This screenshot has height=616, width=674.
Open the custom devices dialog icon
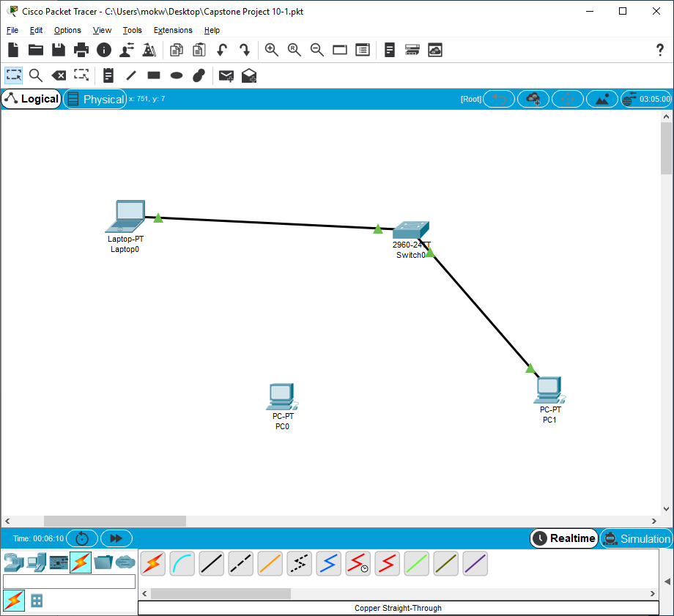coord(363,50)
